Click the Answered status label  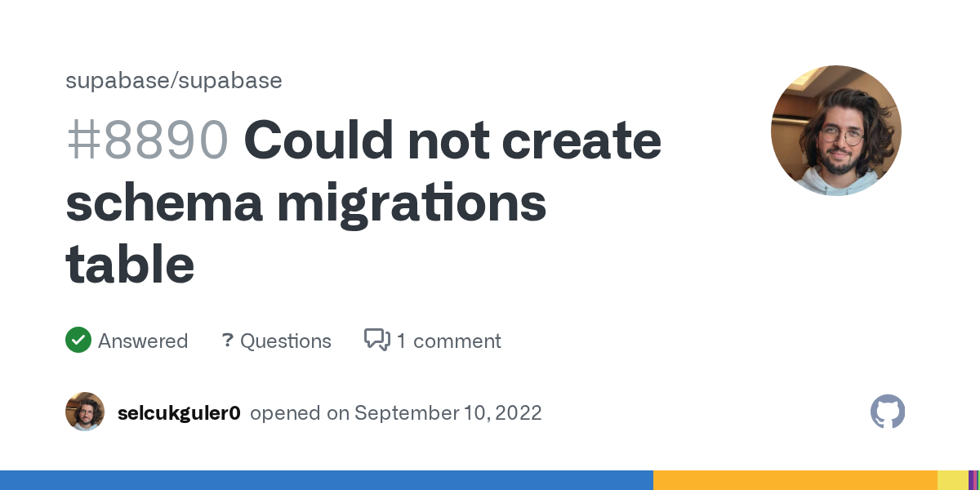pos(143,341)
